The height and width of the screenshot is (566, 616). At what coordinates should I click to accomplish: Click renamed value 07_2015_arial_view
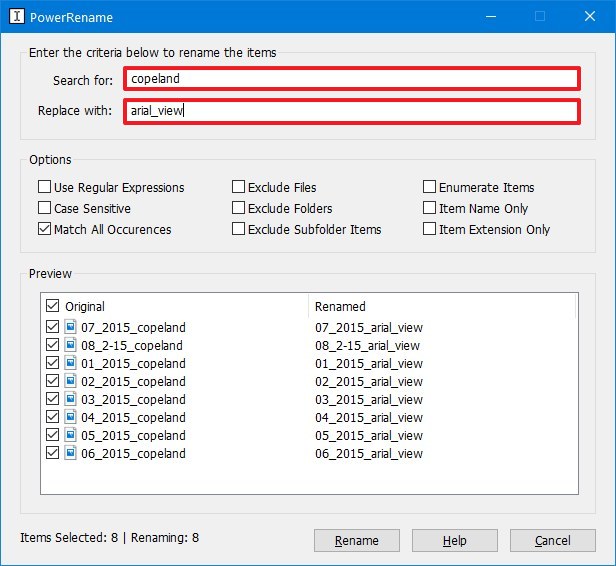369,328
